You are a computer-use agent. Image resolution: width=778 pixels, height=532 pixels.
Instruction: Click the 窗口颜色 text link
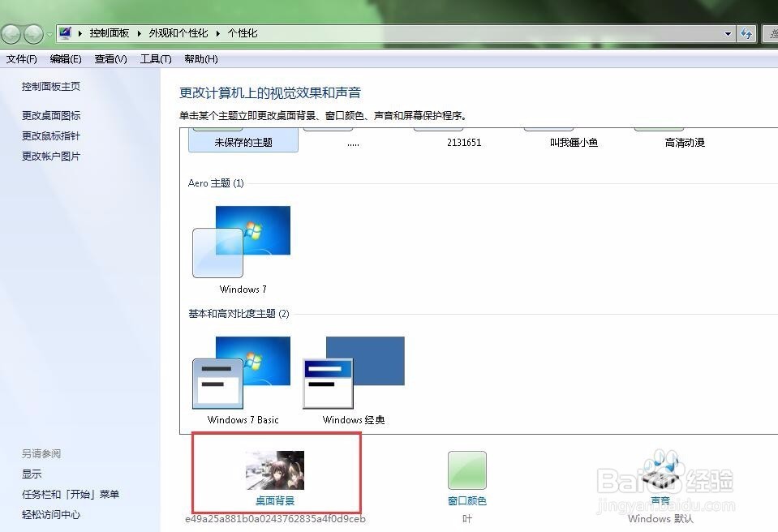[467, 500]
